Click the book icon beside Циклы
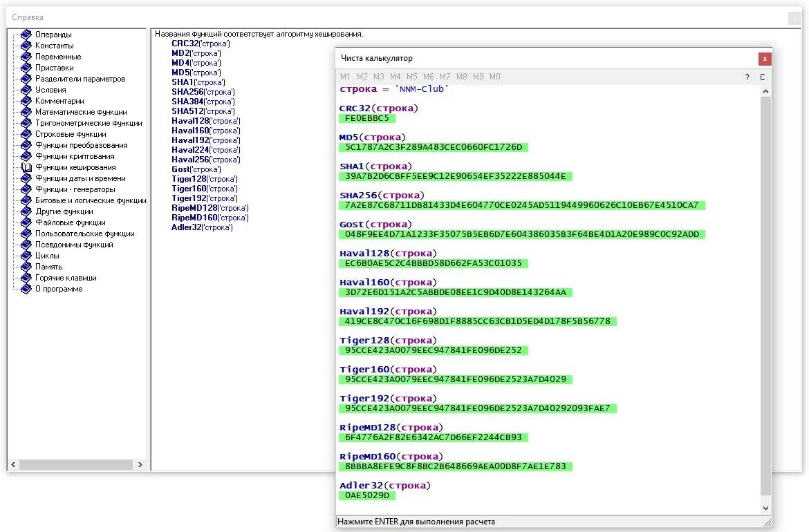Viewport: 809px width, 532px height. tap(26, 256)
